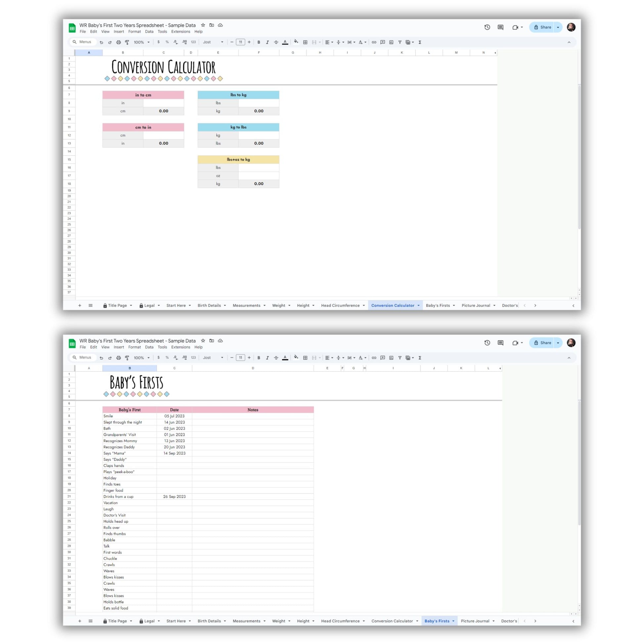Click the add sheet plus button in the top window
Viewport: 644px width, 644px height.
tap(80, 305)
